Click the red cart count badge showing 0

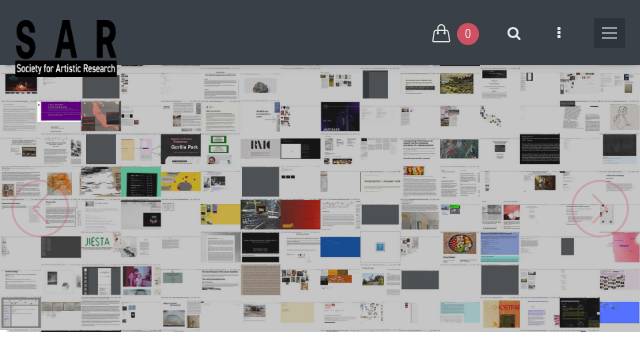coord(468,33)
